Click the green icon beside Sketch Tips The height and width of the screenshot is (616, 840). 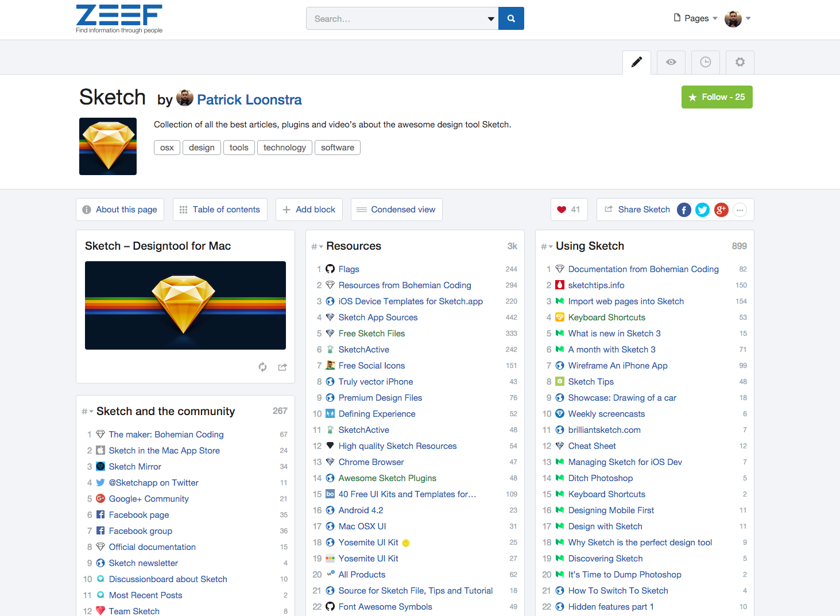point(560,381)
